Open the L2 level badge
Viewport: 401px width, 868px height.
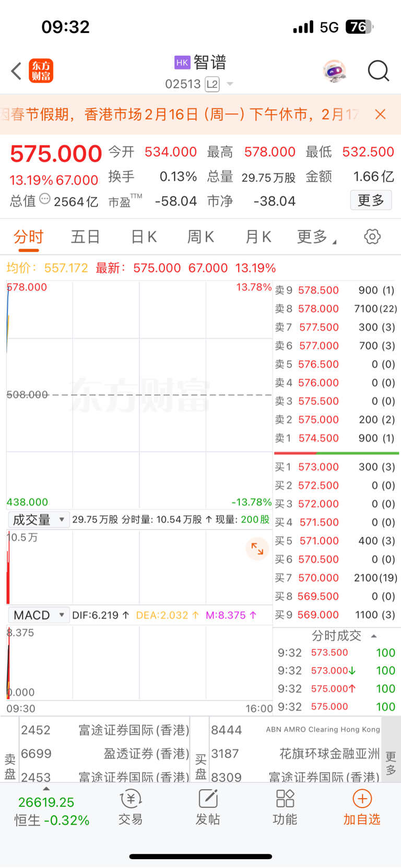[212, 84]
